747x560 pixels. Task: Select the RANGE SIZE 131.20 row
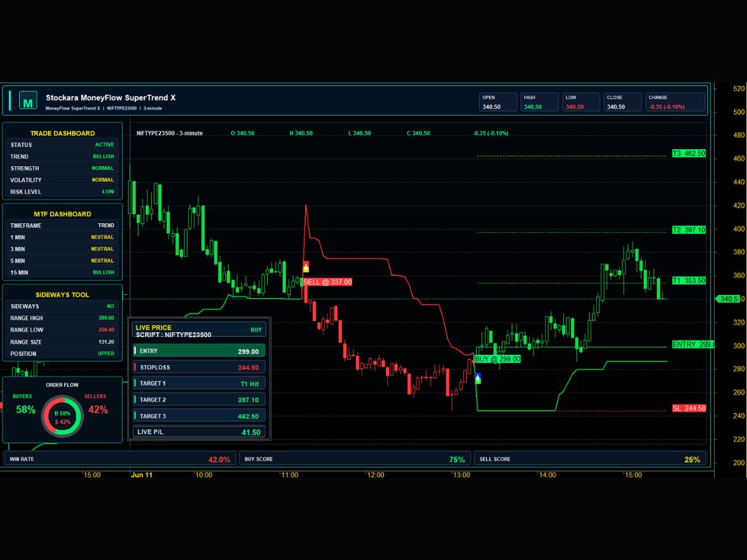(62, 342)
